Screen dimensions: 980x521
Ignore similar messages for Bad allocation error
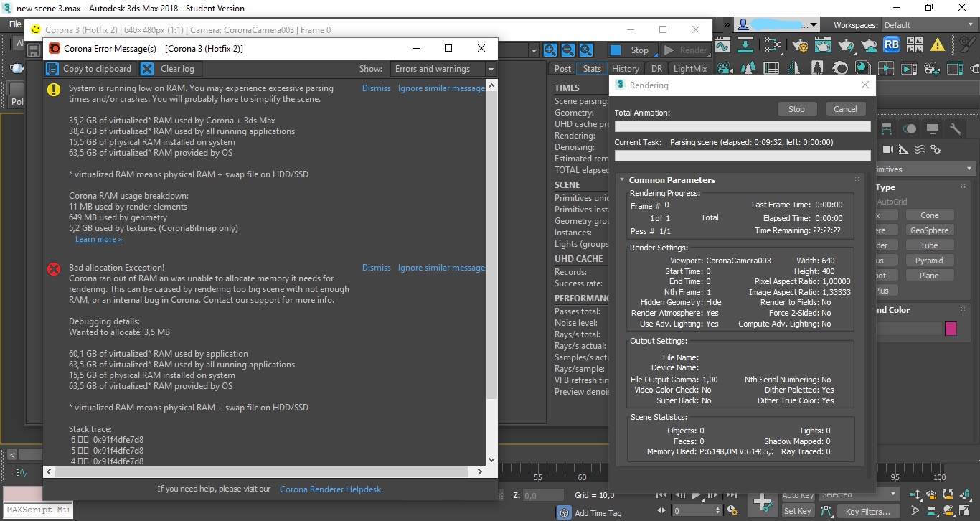441,268
